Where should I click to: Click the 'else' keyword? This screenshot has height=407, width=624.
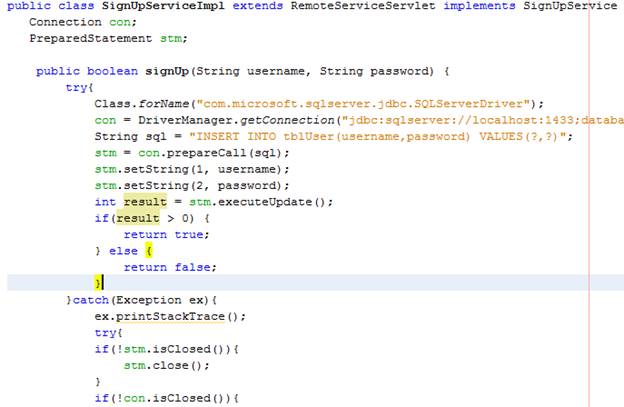[123, 251]
